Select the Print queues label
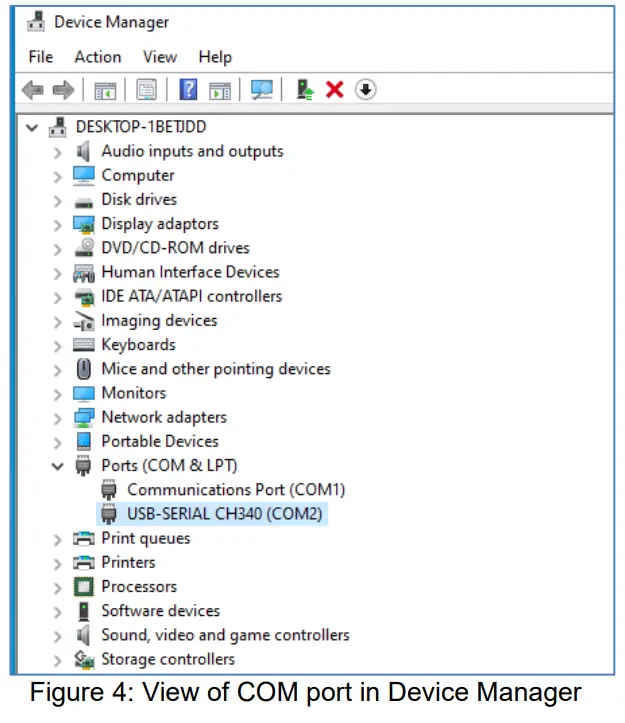 coord(146,539)
